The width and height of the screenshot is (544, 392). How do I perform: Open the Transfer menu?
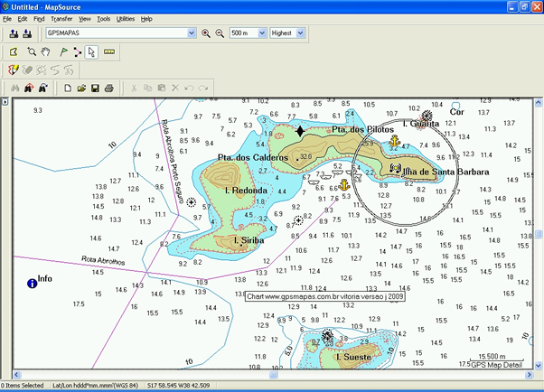pyautogui.click(x=62, y=18)
